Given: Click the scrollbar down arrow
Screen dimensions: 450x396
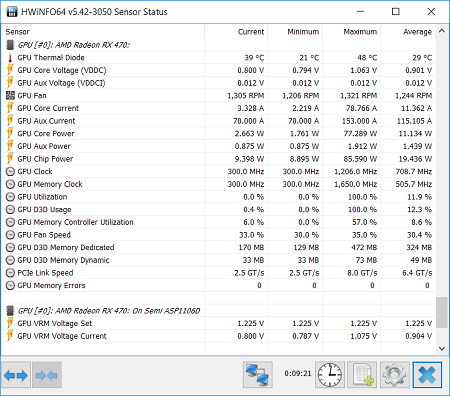Looking at the screenshot, I should (x=442, y=349).
